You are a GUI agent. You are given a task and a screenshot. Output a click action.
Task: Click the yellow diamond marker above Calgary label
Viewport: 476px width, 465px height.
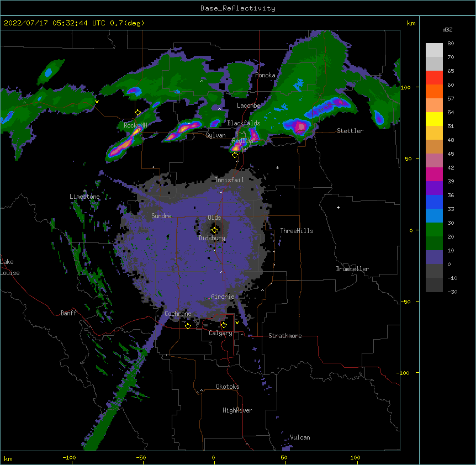[x=224, y=325]
